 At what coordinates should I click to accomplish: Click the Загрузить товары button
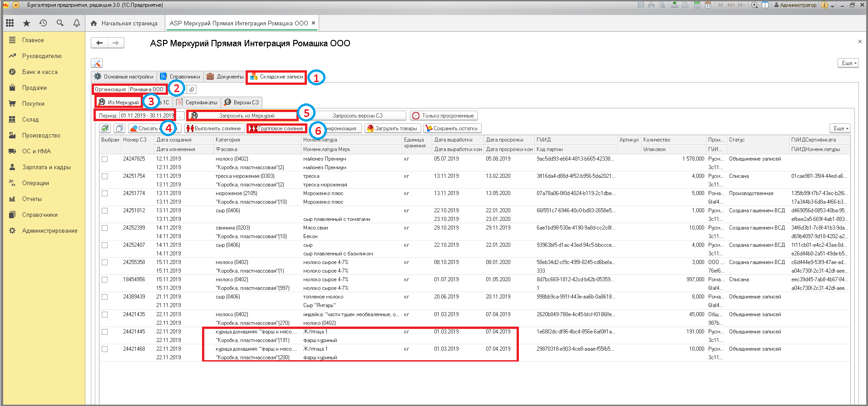click(393, 128)
